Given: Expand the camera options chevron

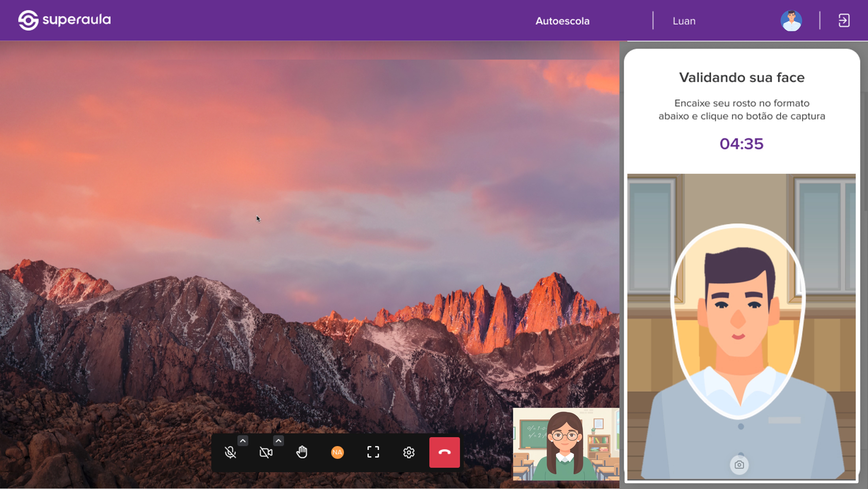Looking at the screenshot, I should click(x=278, y=441).
